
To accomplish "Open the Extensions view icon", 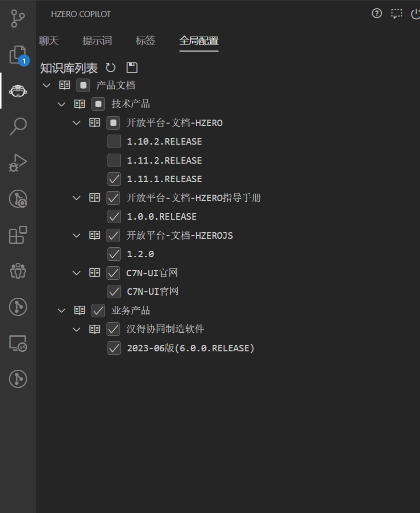I will pyautogui.click(x=18, y=235).
